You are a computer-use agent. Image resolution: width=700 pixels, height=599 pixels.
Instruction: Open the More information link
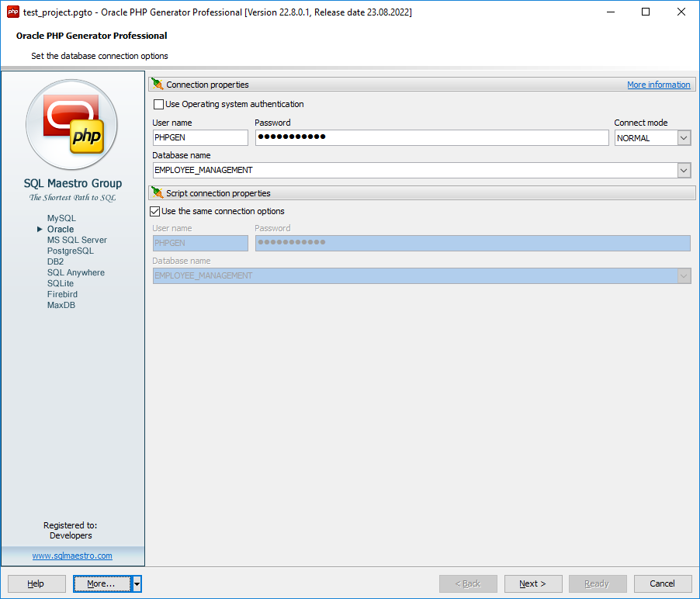pyautogui.click(x=658, y=85)
